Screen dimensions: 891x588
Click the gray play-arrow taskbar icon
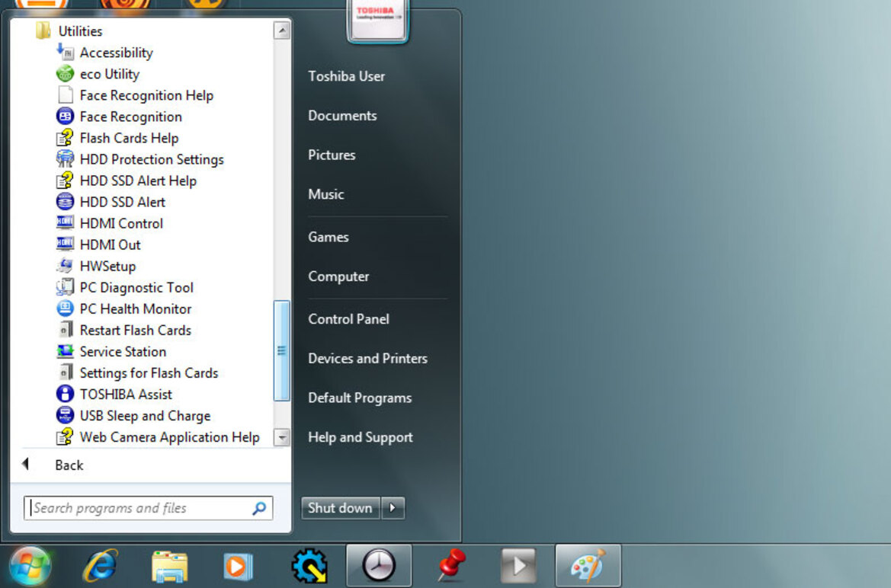(x=518, y=566)
